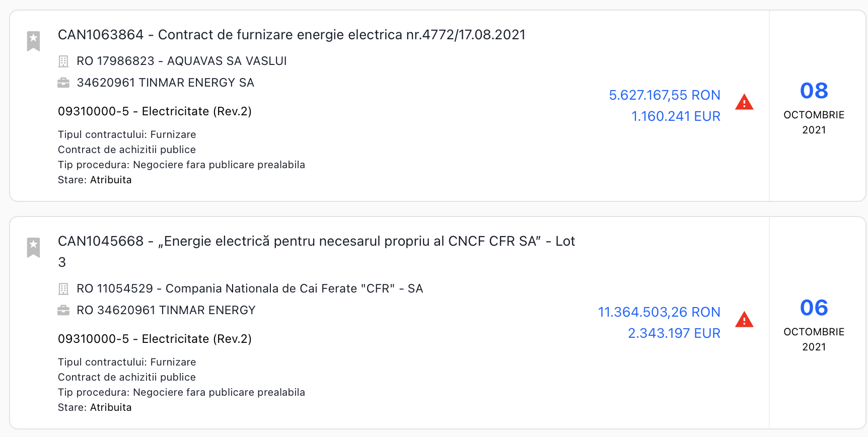Open the RO 17986823 AQUAVAS SA VASLUI authority
868x437 pixels.
(x=181, y=61)
